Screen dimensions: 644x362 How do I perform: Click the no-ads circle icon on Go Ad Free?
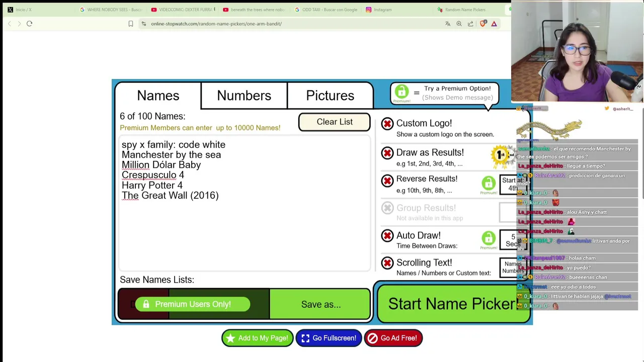[x=372, y=338]
